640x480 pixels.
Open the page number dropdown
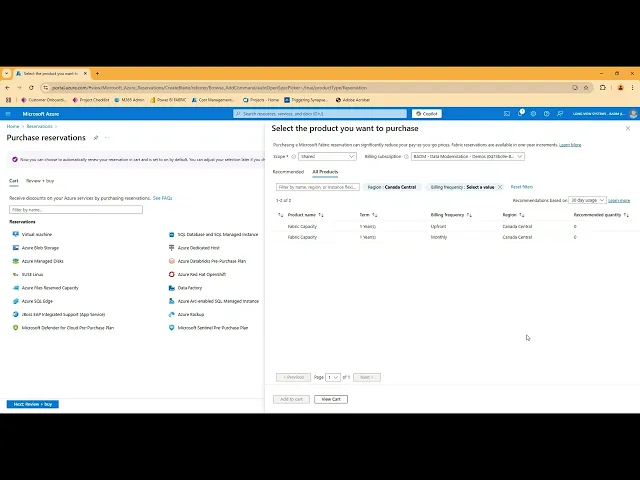(x=333, y=377)
